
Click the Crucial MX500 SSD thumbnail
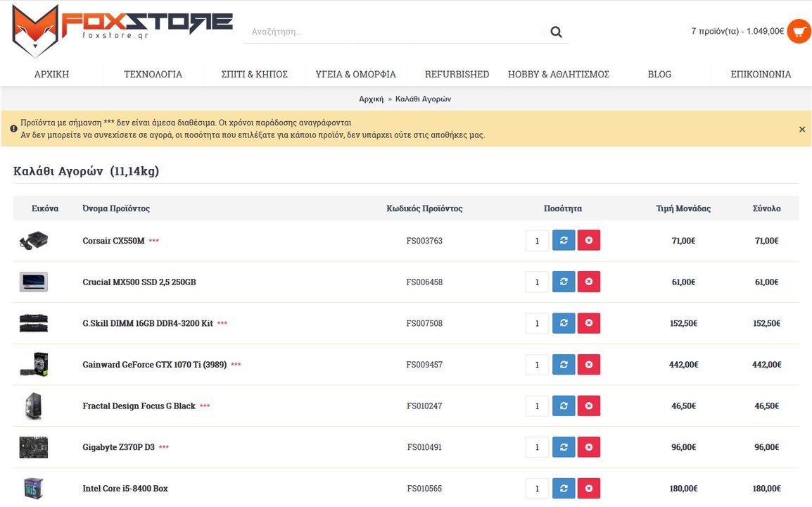point(34,282)
